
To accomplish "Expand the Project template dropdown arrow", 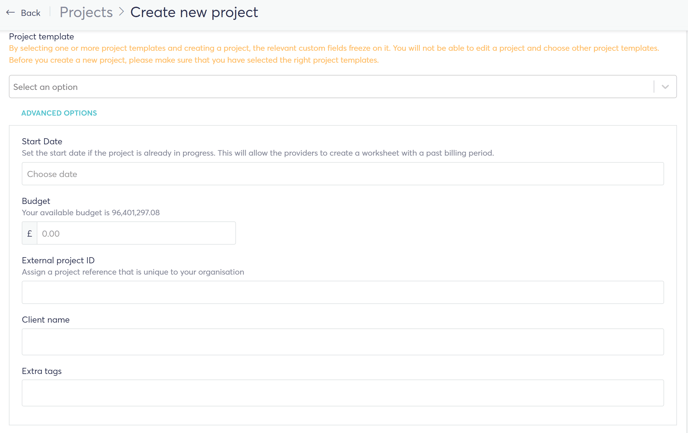I will tap(665, 87).
